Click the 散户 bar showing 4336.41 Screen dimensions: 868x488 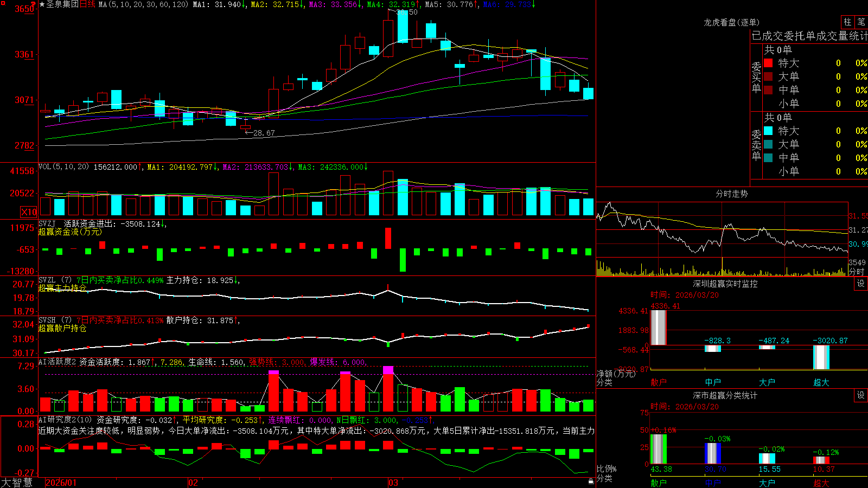(x=658, y=328)
